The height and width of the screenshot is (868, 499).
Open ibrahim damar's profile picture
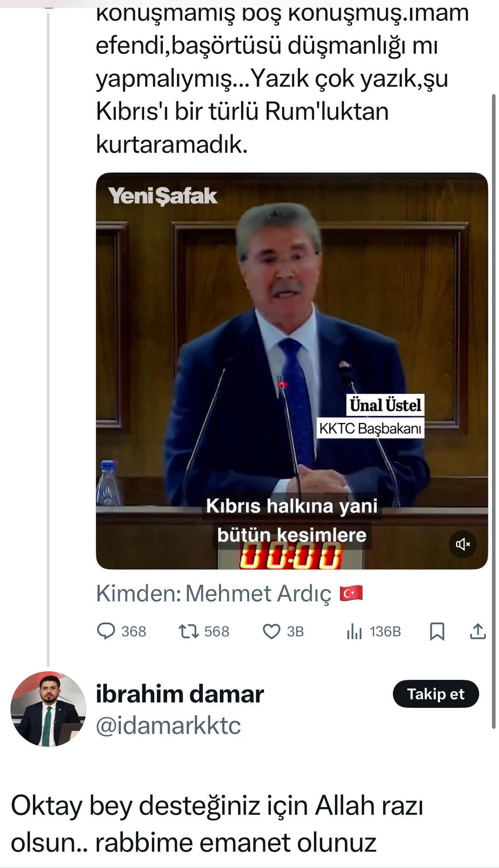click(48, 709)
